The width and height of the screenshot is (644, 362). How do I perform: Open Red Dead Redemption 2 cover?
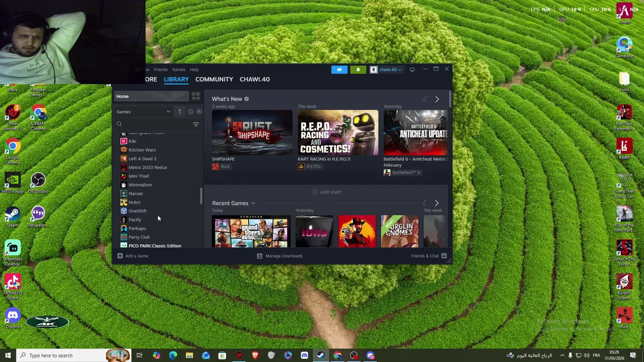pos(357,231)
